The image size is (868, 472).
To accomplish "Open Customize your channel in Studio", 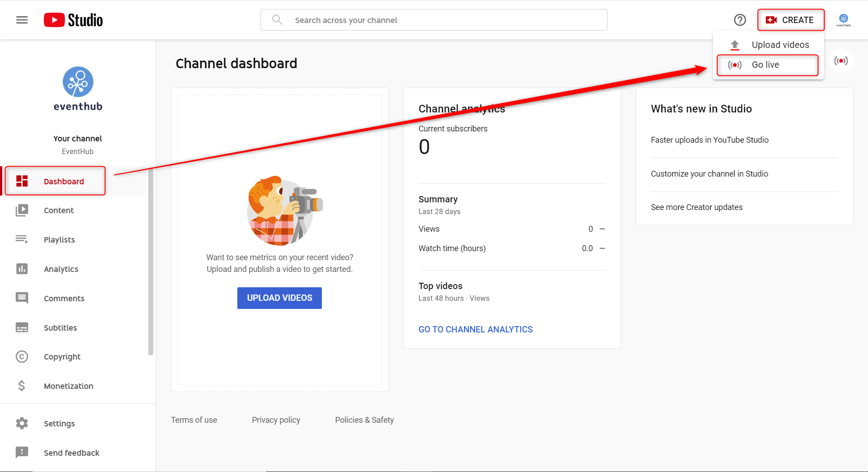I will point(709,174).
